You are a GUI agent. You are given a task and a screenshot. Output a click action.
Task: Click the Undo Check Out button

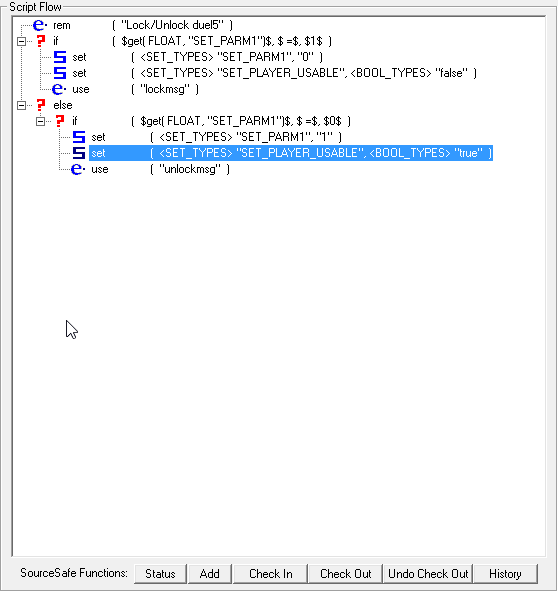point(428,574)
